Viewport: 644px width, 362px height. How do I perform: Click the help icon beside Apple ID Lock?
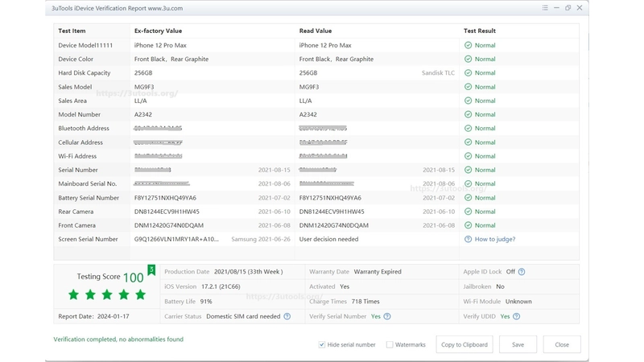[522, 272]
